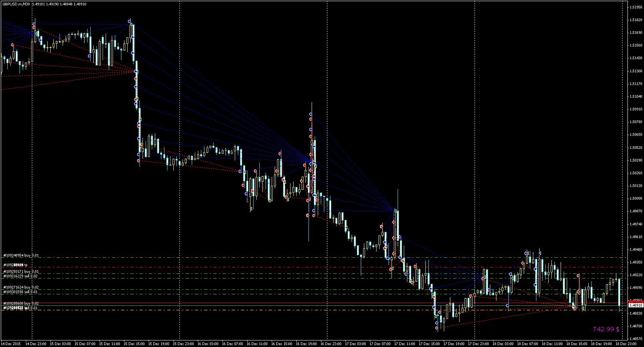Click time axis label 18 Dec 23:00
The height and width of the screenshot is (347, 644).
pos(626,344)
